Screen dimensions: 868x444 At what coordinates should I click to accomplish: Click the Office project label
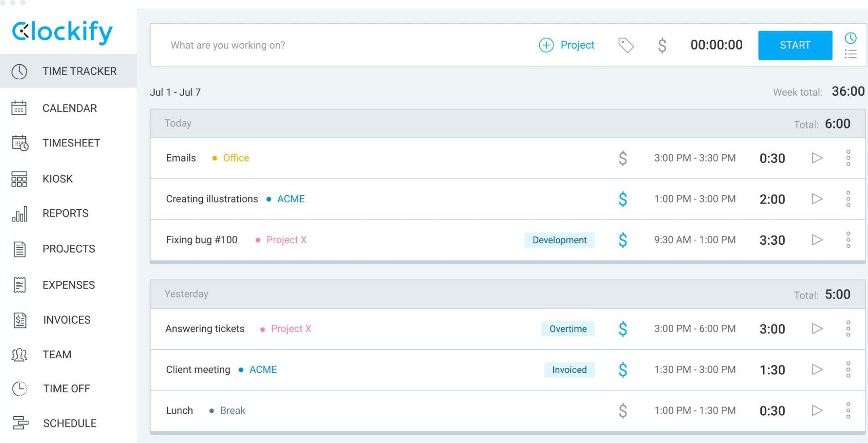236,158
